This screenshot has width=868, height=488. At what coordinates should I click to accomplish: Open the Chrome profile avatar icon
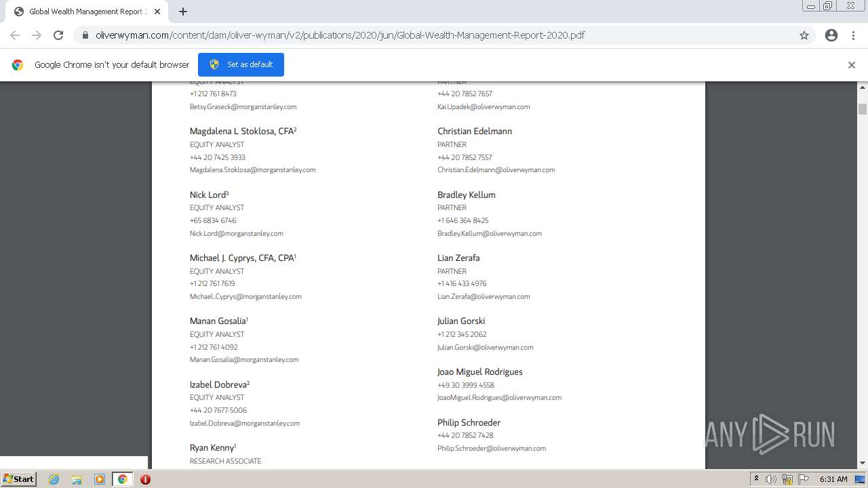[x=831, y=35]
